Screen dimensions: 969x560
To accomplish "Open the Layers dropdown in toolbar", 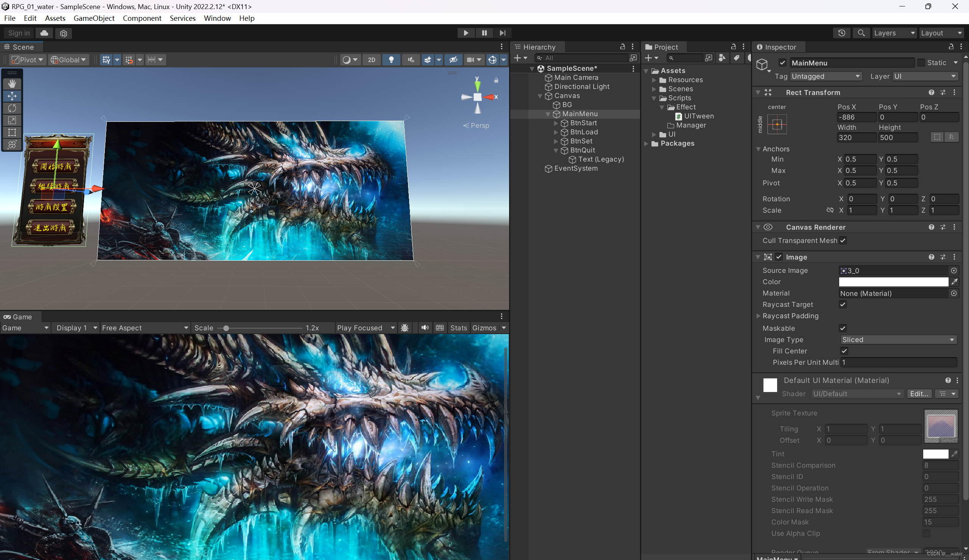I will 894,33.
